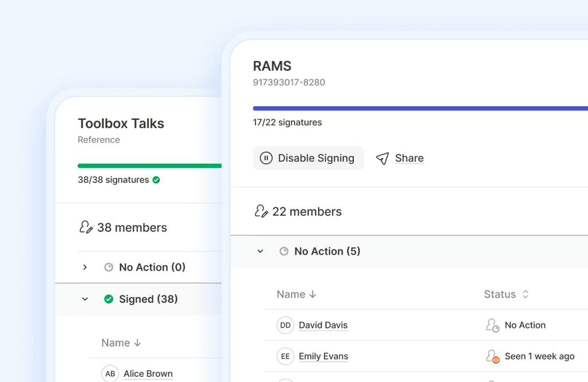Click David Davis's No Action status icon

click(x=492, y=325)
